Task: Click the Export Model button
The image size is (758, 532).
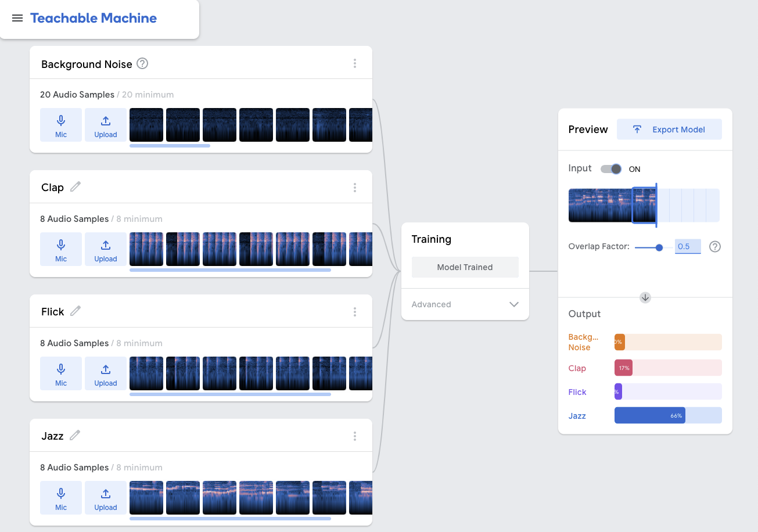Action: click(669, 130)
